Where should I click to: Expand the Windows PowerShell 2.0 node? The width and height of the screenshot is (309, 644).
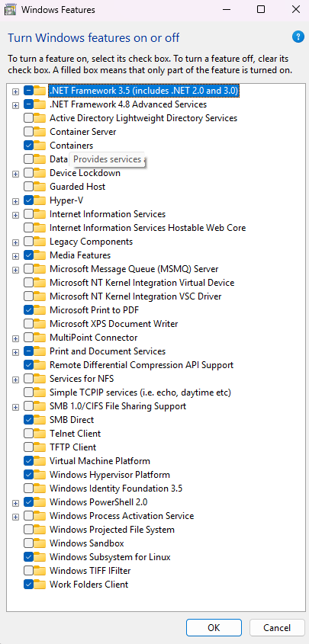coord(15,503)
